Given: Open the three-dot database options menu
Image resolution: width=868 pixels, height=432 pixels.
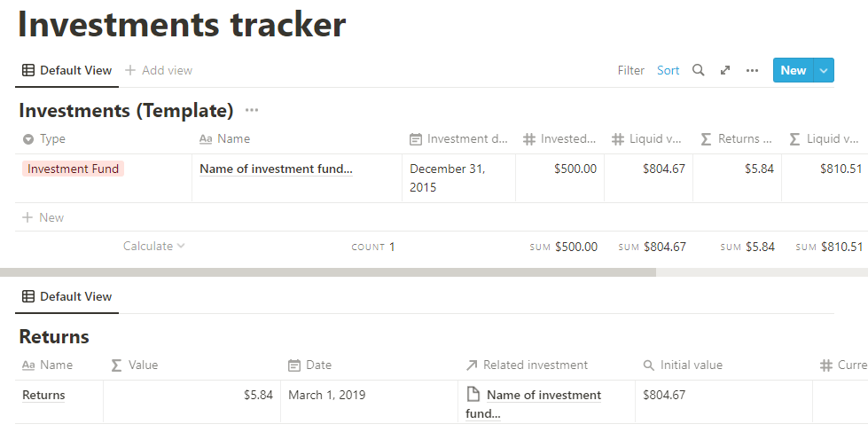Looking at the screenshot, I should (752, 70).
